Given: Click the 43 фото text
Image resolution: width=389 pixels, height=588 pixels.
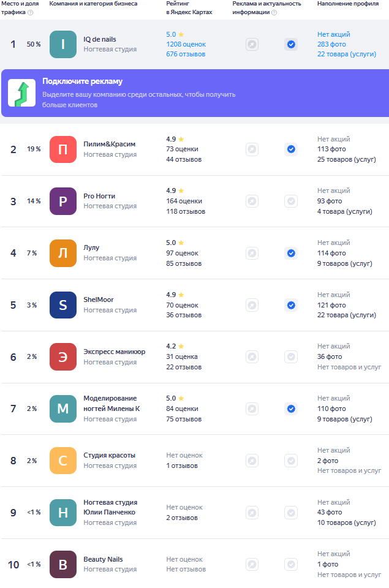Looking at the screenshot, I should pos(330,512).
